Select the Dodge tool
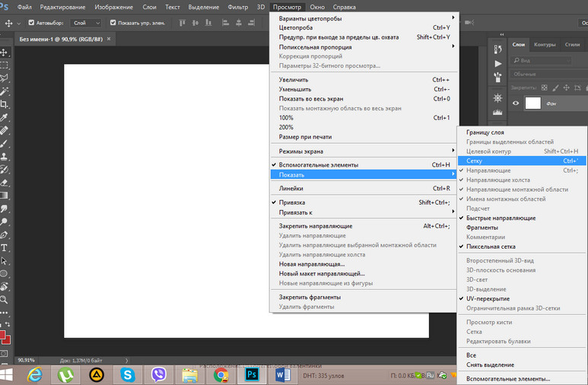 coord(4,221)
